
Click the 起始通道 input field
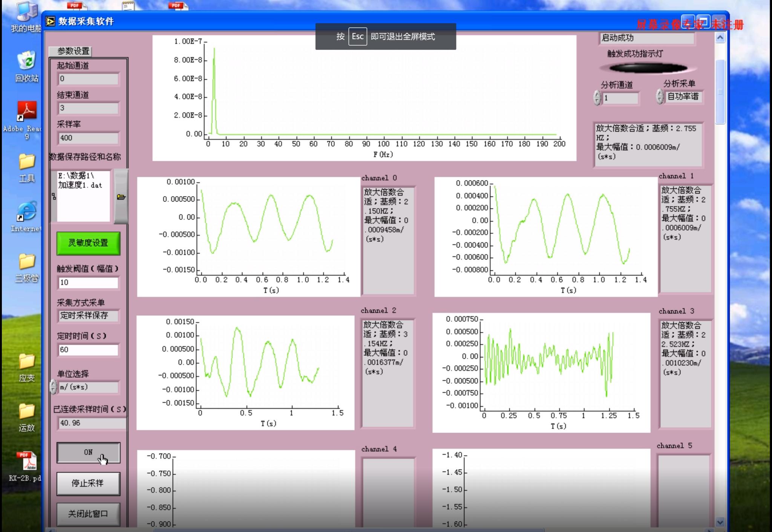88,79
